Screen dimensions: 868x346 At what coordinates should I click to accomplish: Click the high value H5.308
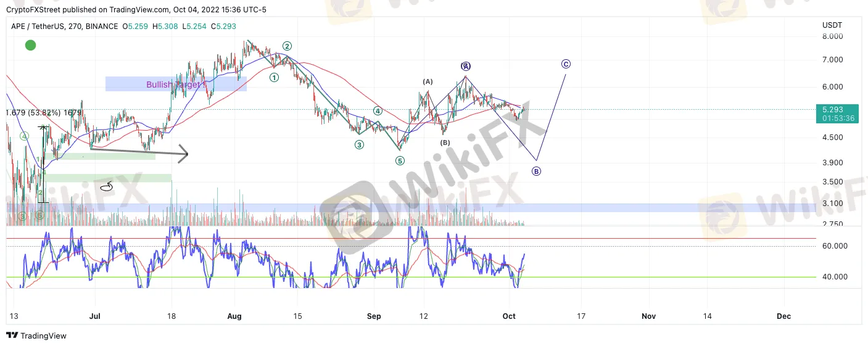pyautogui.click(x=164, y=27)
